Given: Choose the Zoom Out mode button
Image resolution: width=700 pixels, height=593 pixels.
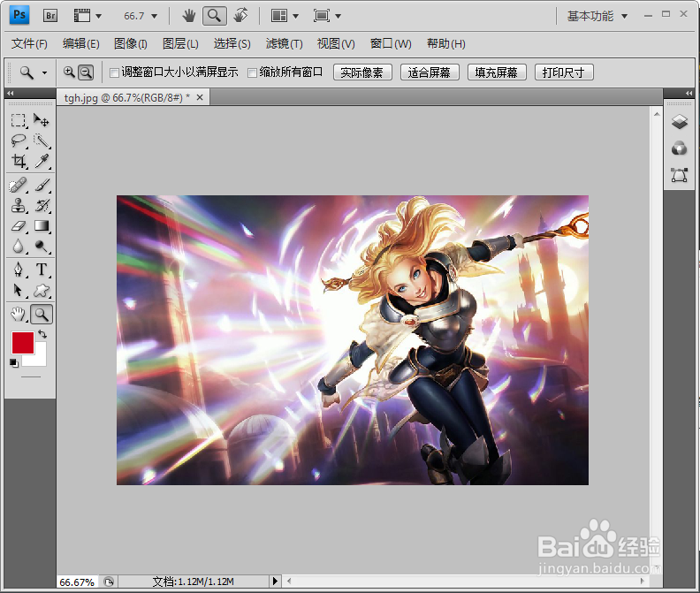Looking at the screenshot, I should (86, 72).
